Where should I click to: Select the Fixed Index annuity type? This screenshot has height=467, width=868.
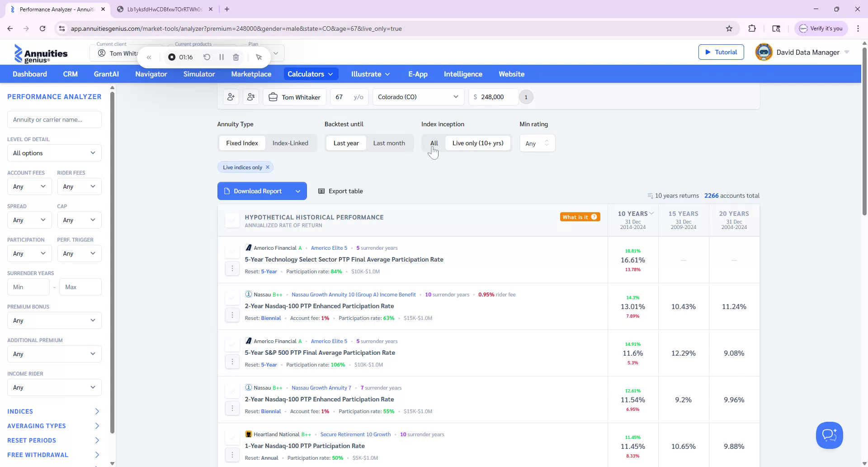242,143
